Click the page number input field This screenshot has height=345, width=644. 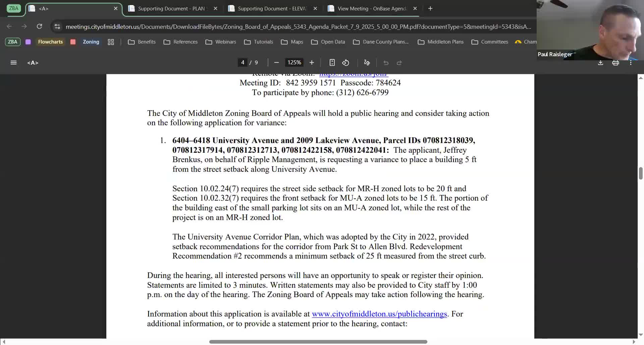tap(243, 62)
